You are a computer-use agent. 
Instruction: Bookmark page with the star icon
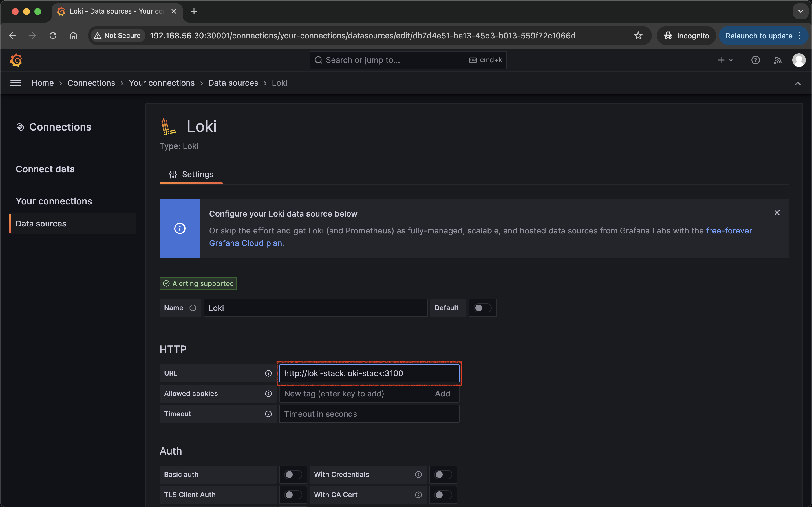pyautogui.click(x=638, y=36)
